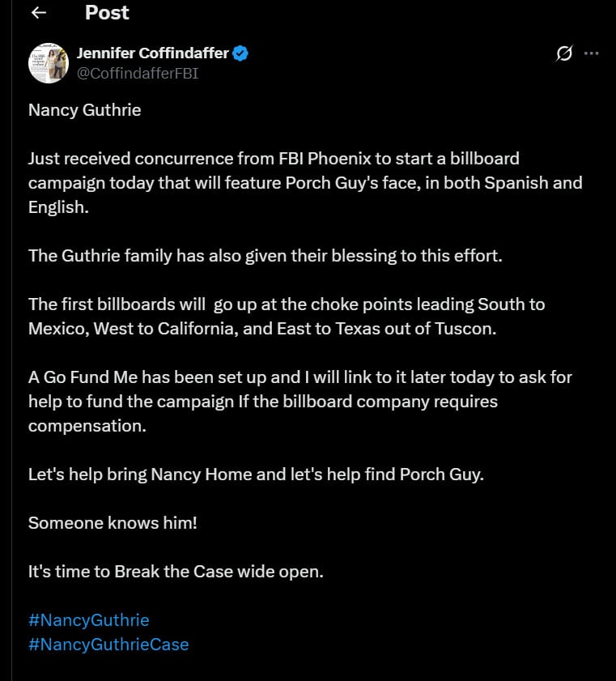This screenshot has width=616, height=681.
Task: Click the "Break the Case wide open" line
Action: [176, 571]
